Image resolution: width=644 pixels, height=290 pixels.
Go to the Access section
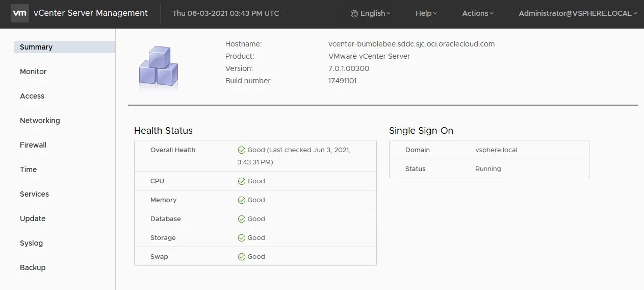(32, 96)
